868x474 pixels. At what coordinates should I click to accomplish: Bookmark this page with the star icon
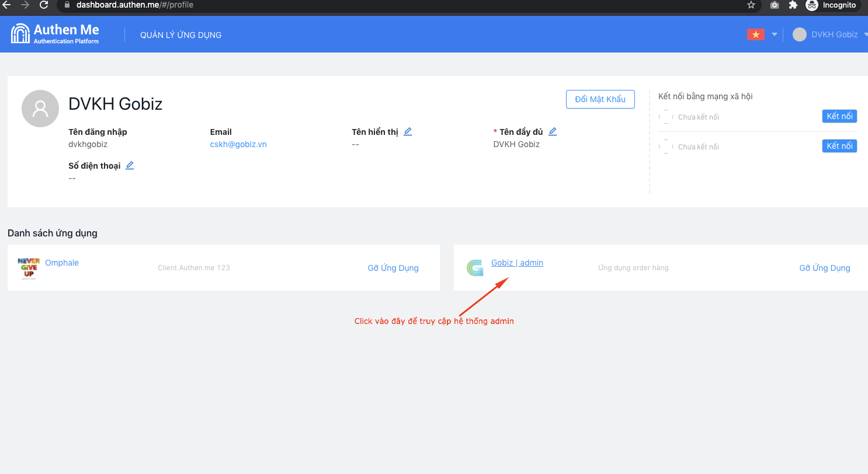pyautogui.click(x=751, y=5)
